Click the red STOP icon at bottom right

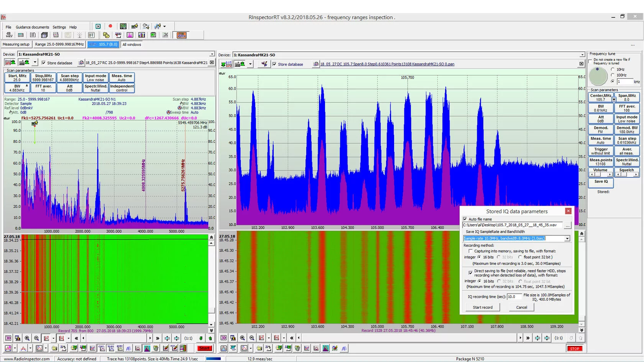click(574, 349)
